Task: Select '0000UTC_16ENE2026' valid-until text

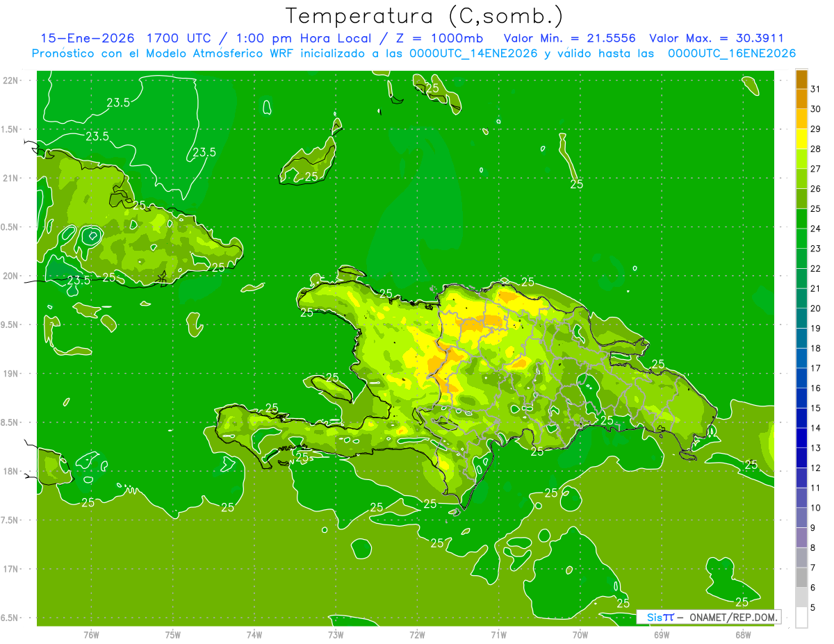Action: (732, 53)
